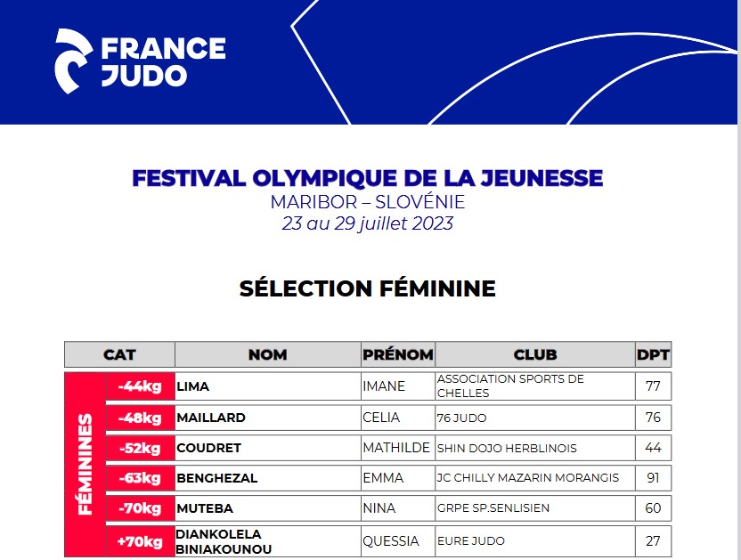Click the Maribor – Slovénie subtitle
The image size is (741, 560).
pos(368,202)
